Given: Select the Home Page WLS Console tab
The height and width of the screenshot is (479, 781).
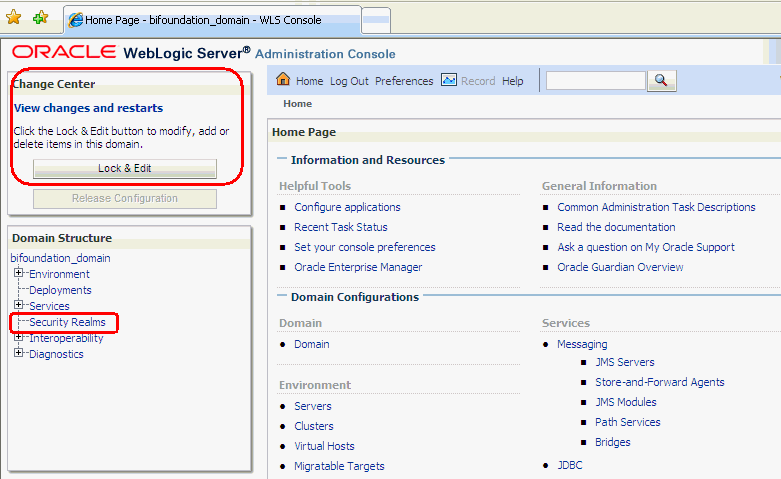Looking at the screenshot, I should pyautogui.click(x=213, y=20).
